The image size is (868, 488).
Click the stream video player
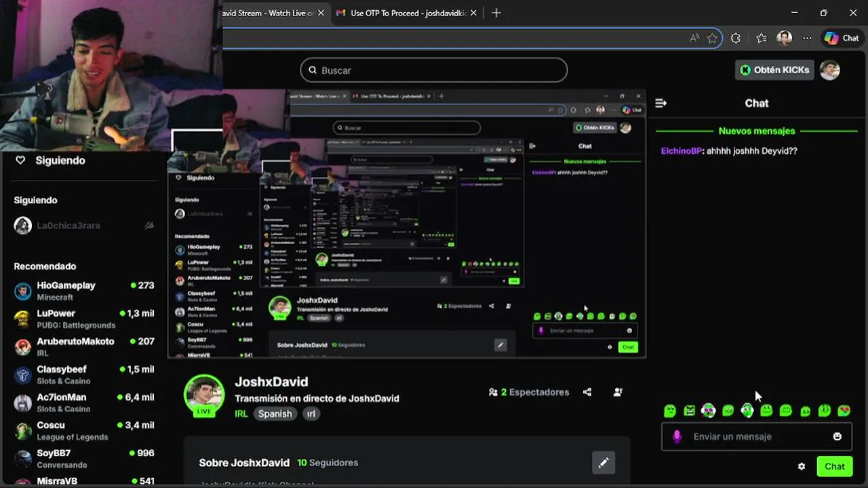pos(407,224)
